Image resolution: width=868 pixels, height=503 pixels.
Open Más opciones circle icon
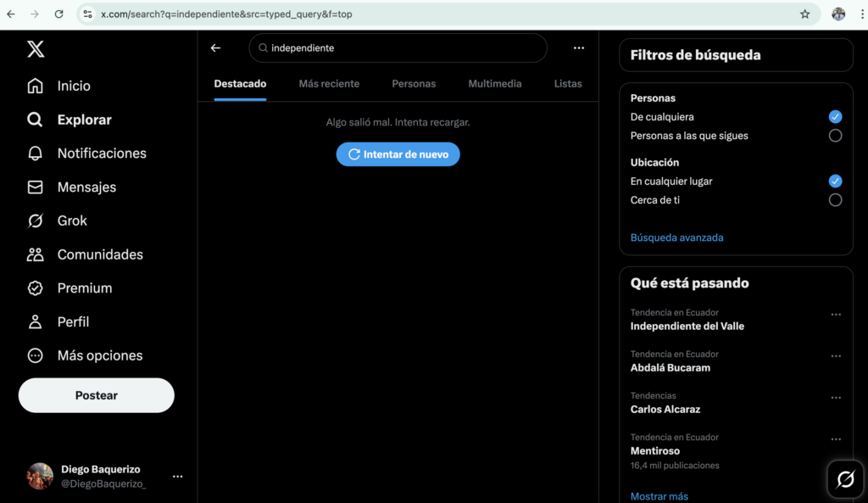point(35,355)
